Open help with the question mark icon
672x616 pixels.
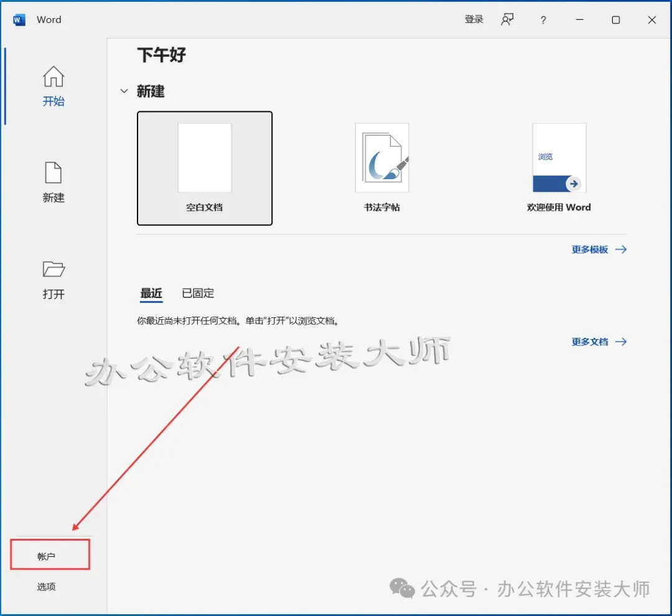tap(543, 20)
